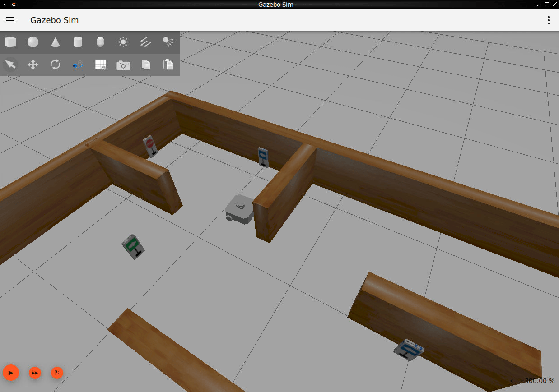Activate the translate mode tool

click(x=33, y=65)
